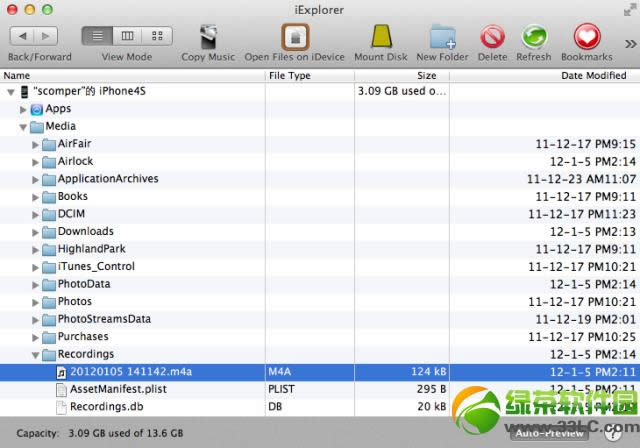Expand the DCIM folder
This screenshot has width=640, height=448.
pyautogui.click(x=36, y=214)
